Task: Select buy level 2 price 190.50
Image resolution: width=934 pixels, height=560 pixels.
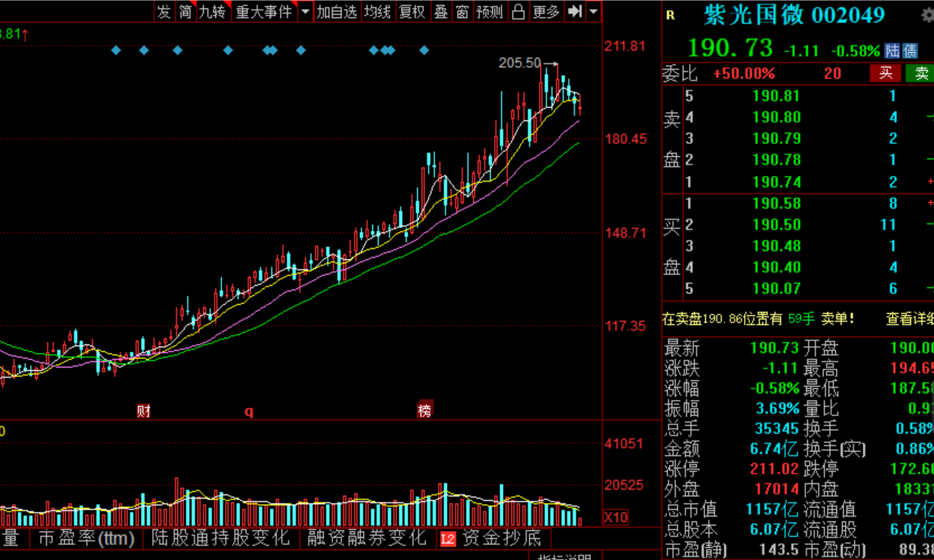Action: (x=776, y=225)
